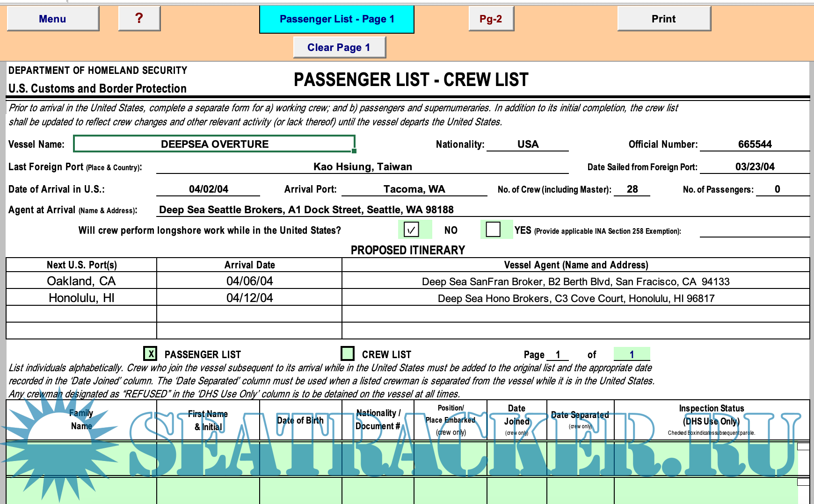The image size is (814, 504).
Task: Toggle the PASSENGER LIST checkbox
Action: tap(150, 354)
